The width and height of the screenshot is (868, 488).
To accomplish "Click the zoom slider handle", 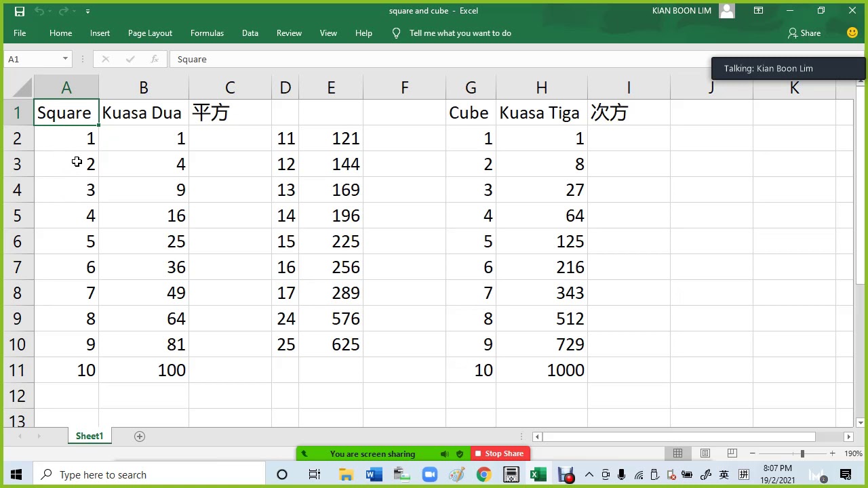I will [x=802, y=453].
